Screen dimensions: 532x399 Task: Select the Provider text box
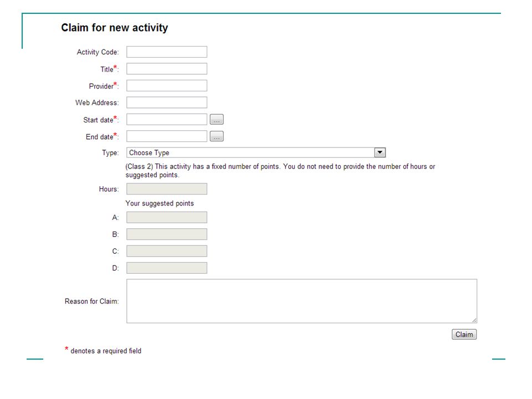[x=167, y=85]
